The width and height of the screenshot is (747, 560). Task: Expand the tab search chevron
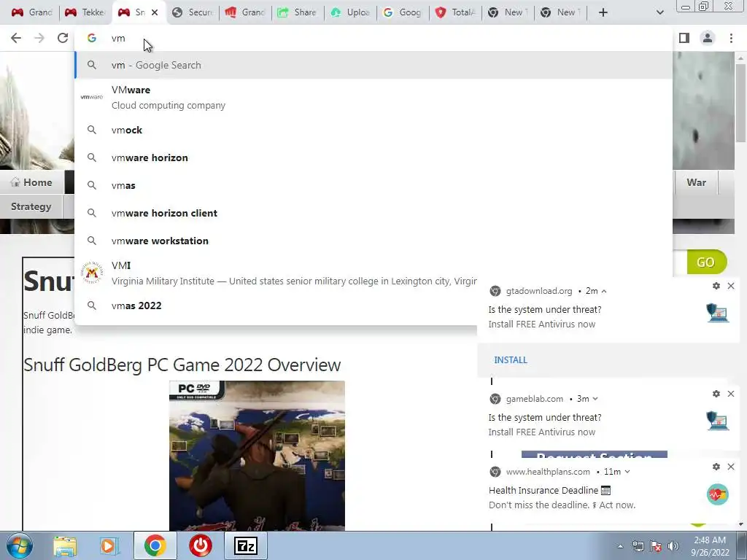tap(659, 12)
